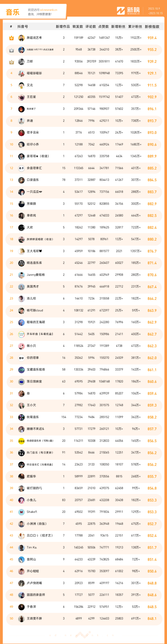Select the 音乐 category title
This screenshot has width=167, height=644.
click(13, 12)
